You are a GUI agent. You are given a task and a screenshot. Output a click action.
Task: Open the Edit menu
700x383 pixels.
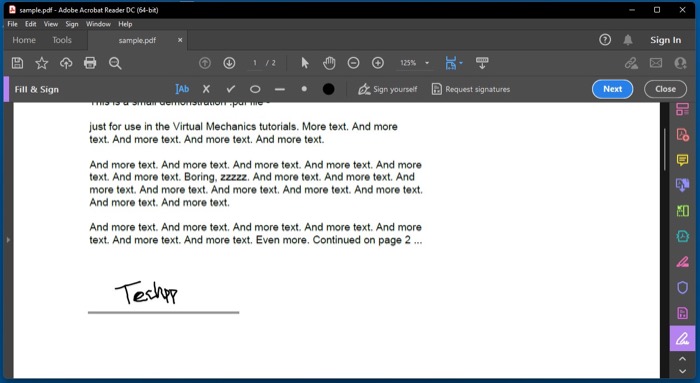tap(30, 24)
